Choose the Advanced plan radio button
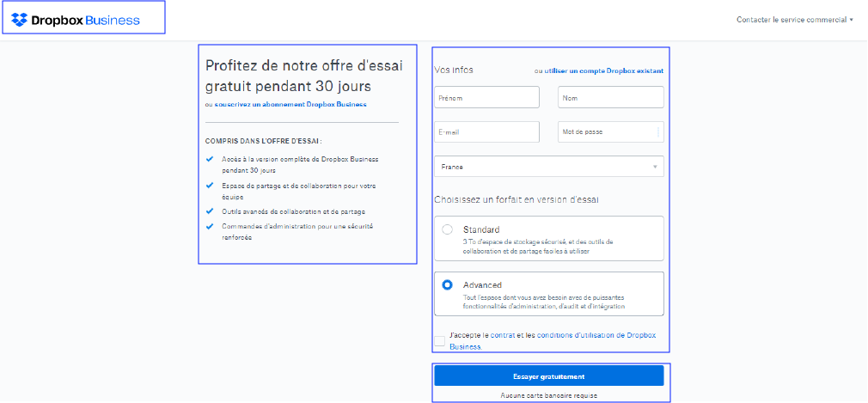Screen dimensions: 868x403 click(447, 285)
